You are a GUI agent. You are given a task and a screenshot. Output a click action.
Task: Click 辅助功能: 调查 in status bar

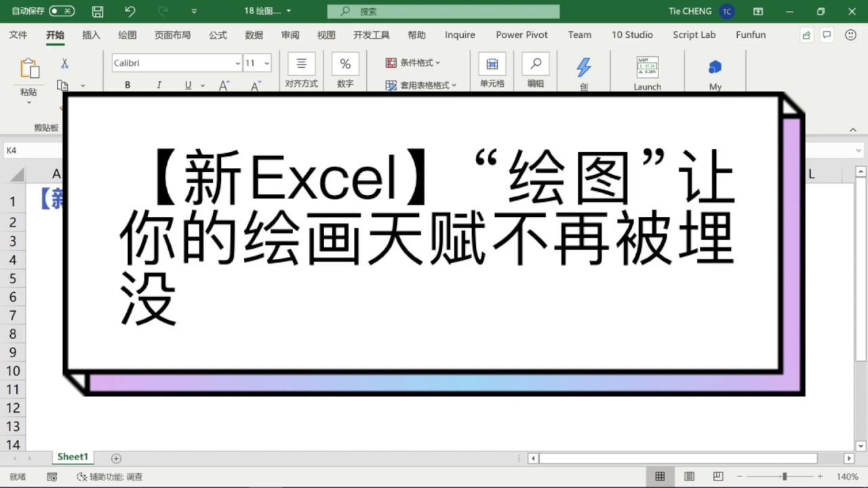[x=110, y=477]
